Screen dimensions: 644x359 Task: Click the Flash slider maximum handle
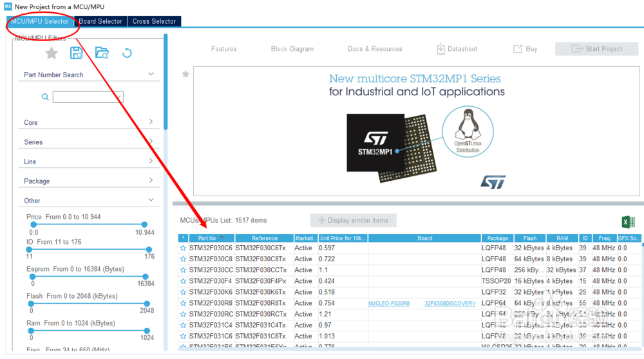click(x=147, y=304)
